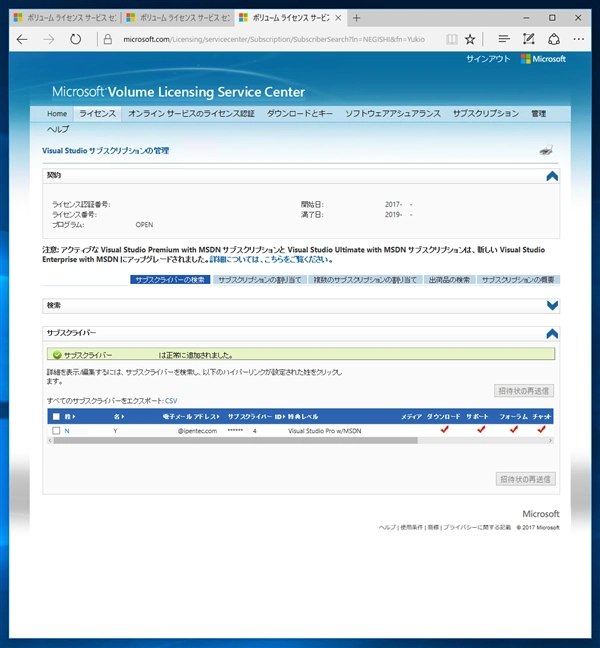Print the page using printer icon
This screenshot has height=648, width=600.
546,150
